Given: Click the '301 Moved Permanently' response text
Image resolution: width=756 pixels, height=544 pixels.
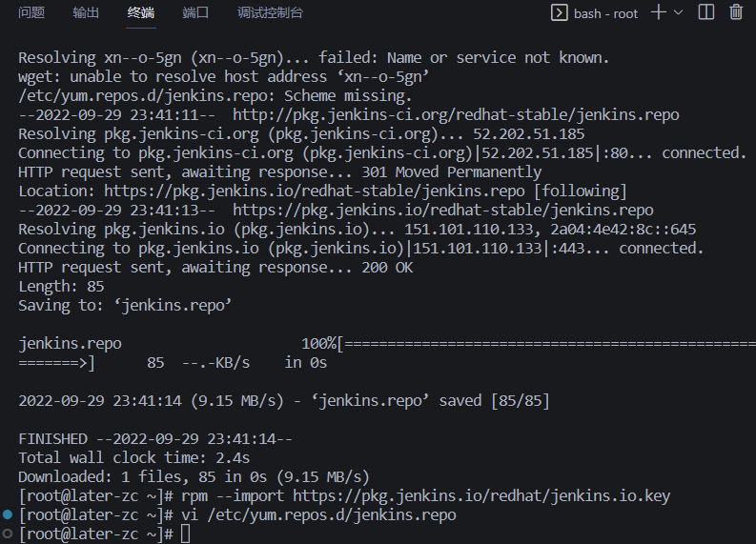Looking at the screenshot, I should pos(451,172).
